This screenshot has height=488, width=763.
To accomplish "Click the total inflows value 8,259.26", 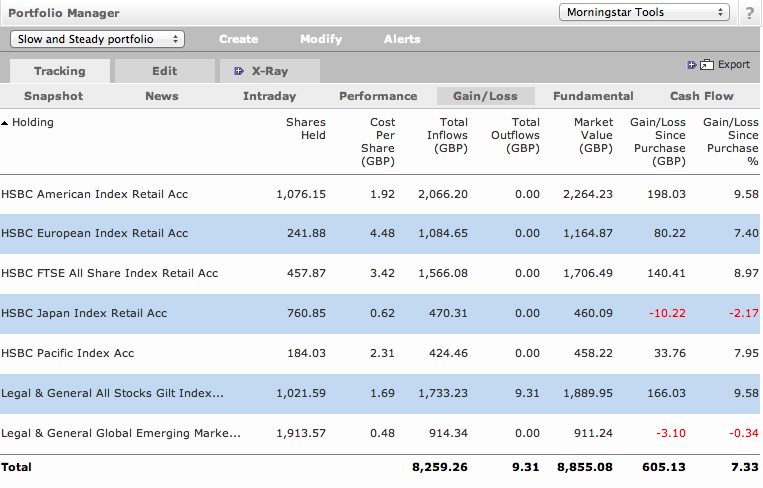I will (x=440, y=468).
